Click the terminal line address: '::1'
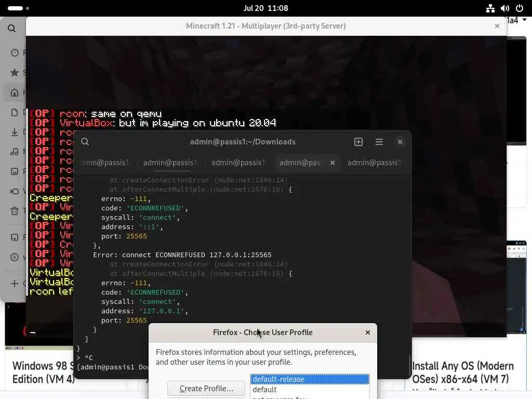532x399 pixels. click(132, 227)
